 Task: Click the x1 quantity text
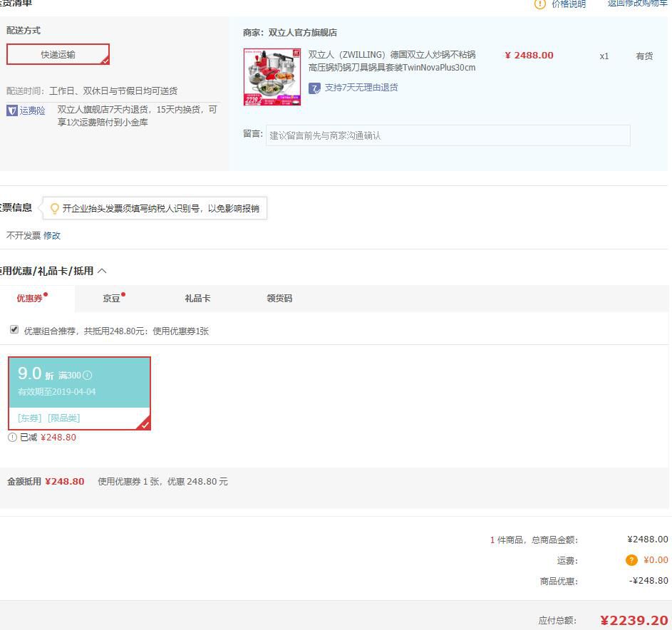pyautogui.click(x=604, y=56)
